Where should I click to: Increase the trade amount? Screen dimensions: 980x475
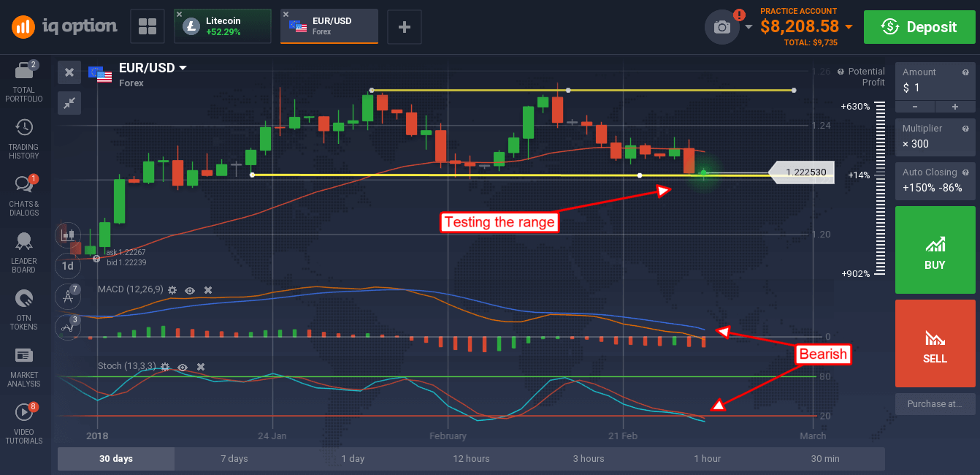tap(954, 107)
